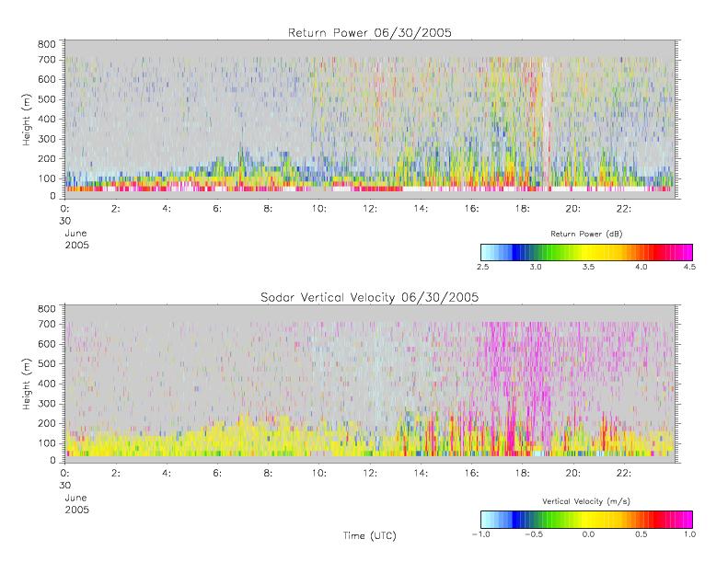The width and height of the screenshot is (728, 562).
Task: Click the '22:' time tick on bottom chart
Action: [624, 474]
